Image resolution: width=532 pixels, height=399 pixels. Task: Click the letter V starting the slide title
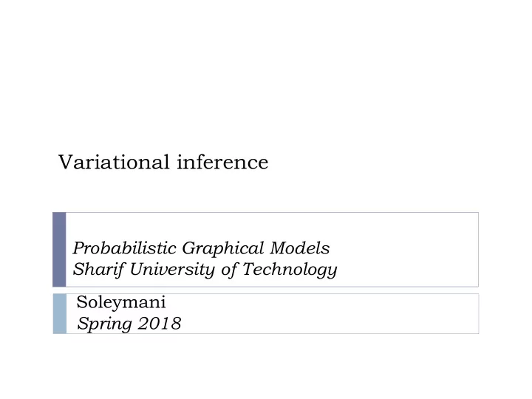[x=66, y=162]
